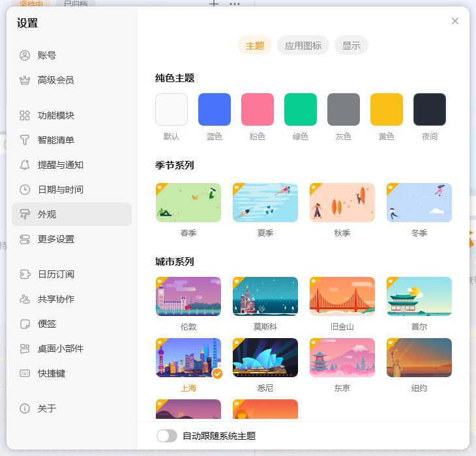Image resolution: width=476 pixels, height=456 pixels.
Task: Open the keyboard icon for 快捷键
Action: pos(25,373)
